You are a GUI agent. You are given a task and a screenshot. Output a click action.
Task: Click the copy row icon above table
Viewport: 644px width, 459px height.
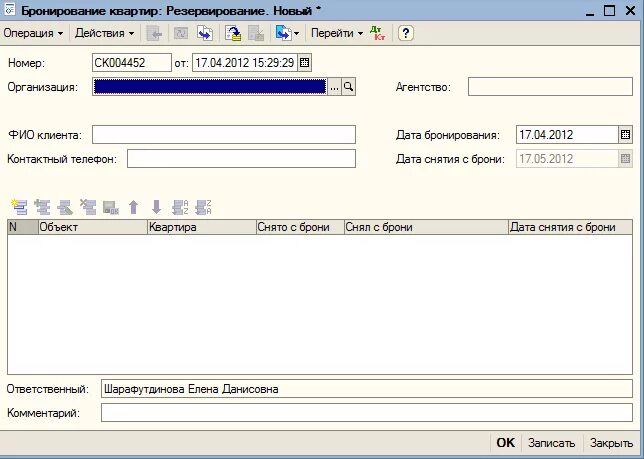(42, 207)
